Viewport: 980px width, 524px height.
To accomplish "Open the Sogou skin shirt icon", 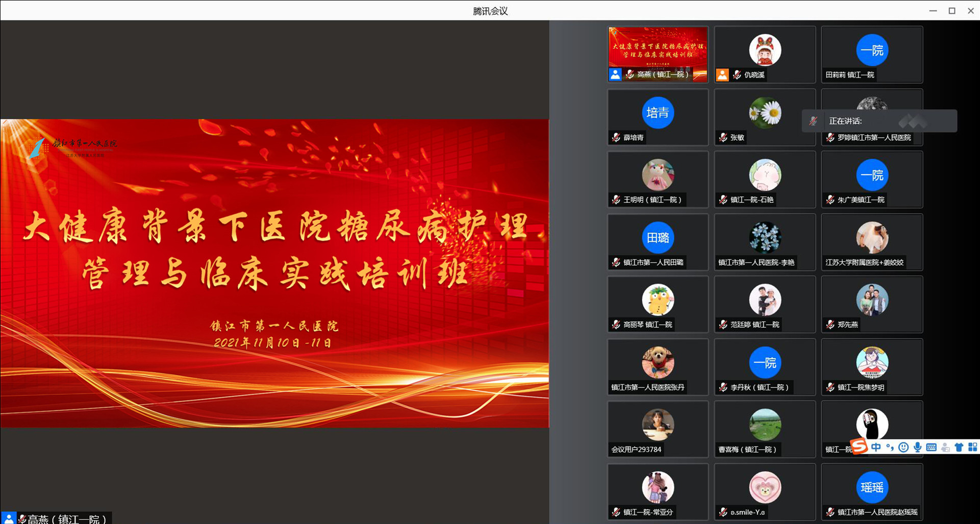I will (x=959, y=447).
